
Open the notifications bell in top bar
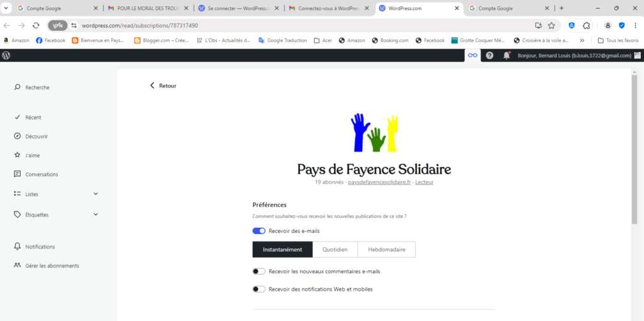506,55
